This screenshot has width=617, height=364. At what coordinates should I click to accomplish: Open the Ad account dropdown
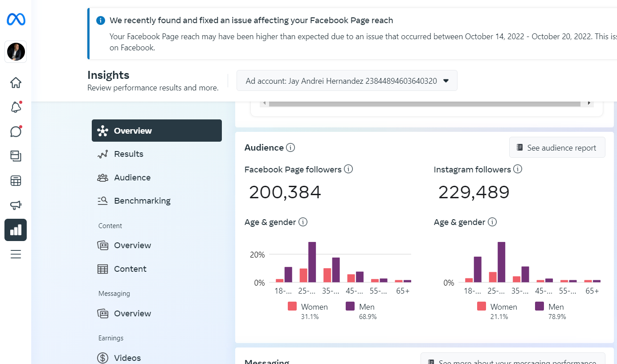(x=347, y=81)
